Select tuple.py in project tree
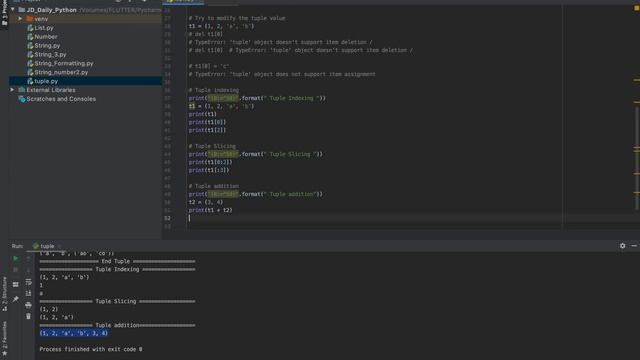This screenshot has width=640, height=360. coord(86,81)
